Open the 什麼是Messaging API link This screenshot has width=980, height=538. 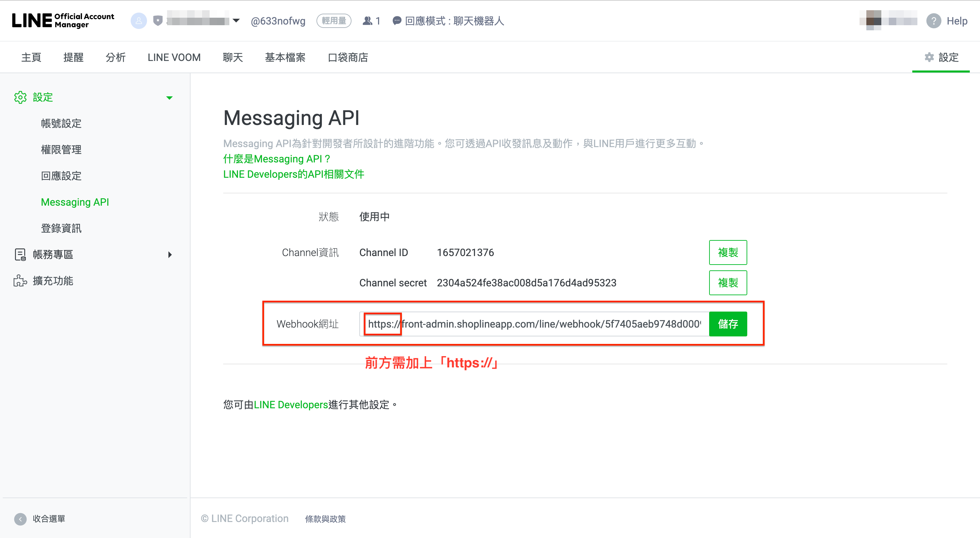(x=277, y=159)
